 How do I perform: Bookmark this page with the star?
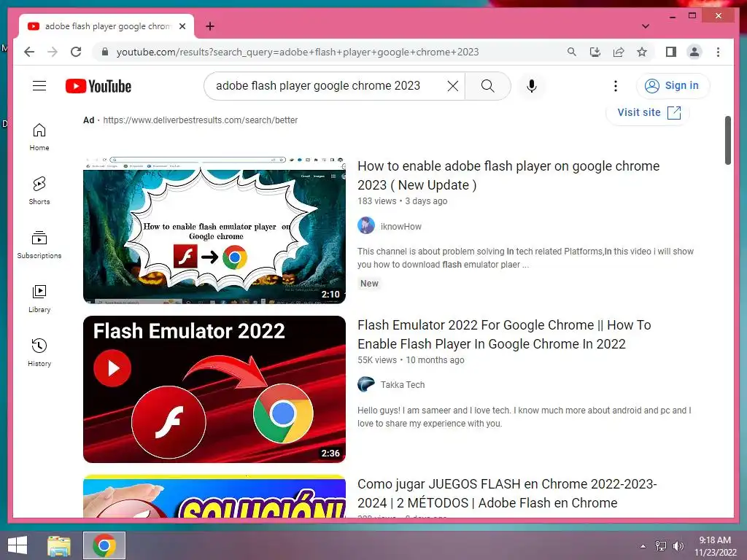pyautogui.click(x=642, y=52)
